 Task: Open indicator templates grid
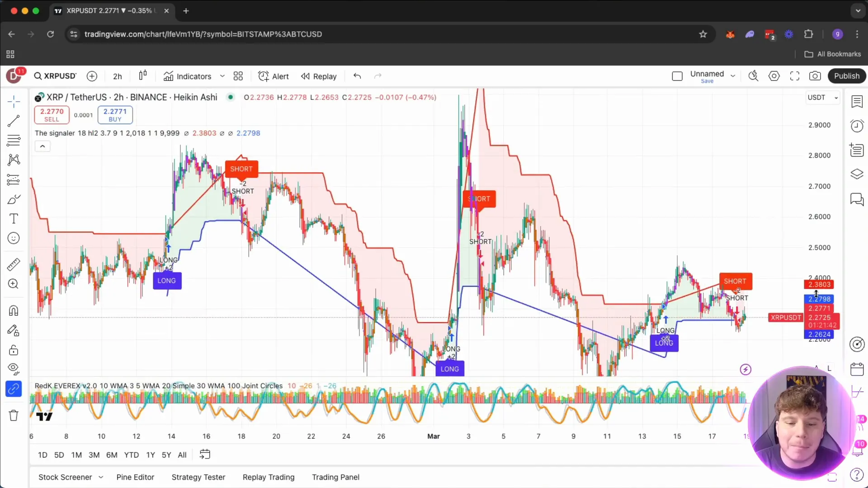point(238,76)
